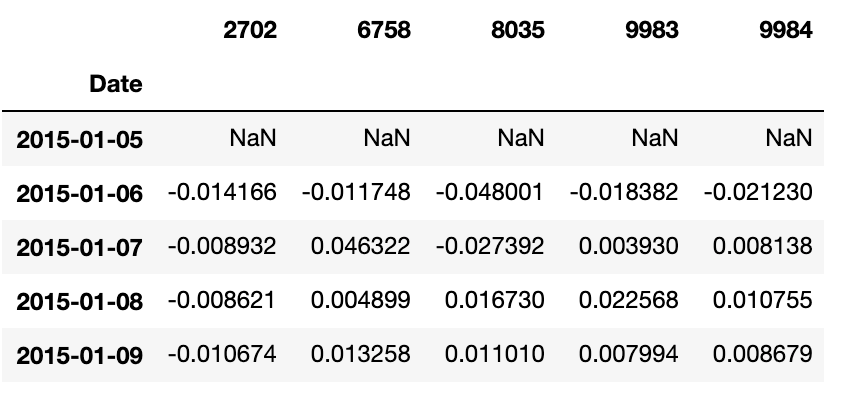Click the 9984 column header
This screenshot has width=842, height=396.
(786, 30)
